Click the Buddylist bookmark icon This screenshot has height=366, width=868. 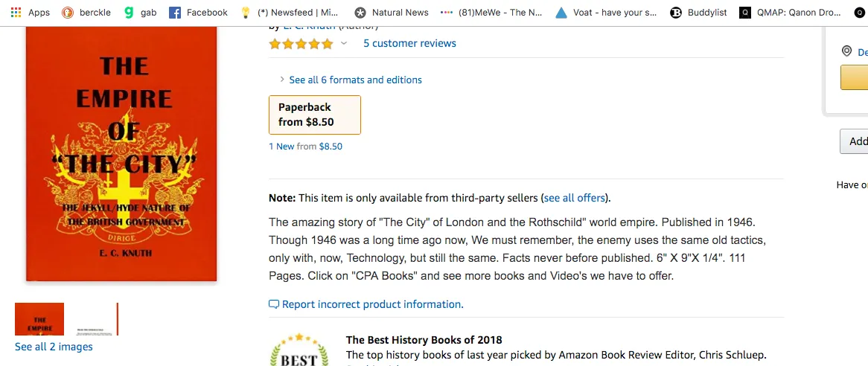[x=676, y=12]
